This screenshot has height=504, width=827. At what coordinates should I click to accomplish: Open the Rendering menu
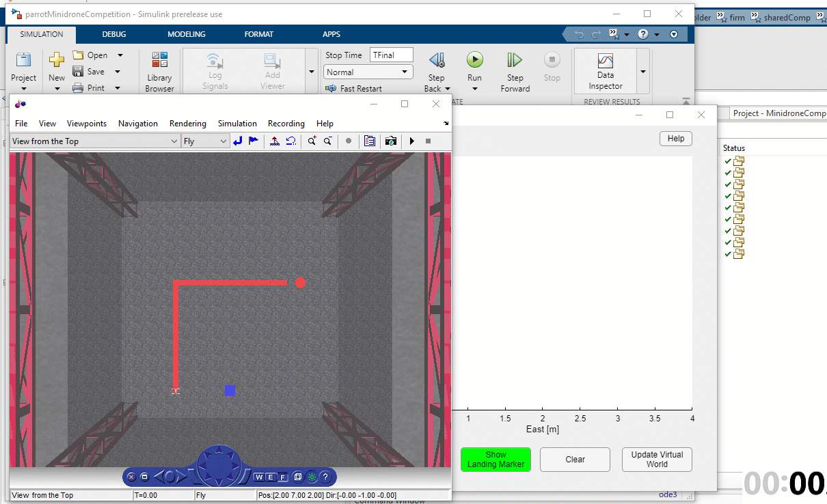pos(188,124)
